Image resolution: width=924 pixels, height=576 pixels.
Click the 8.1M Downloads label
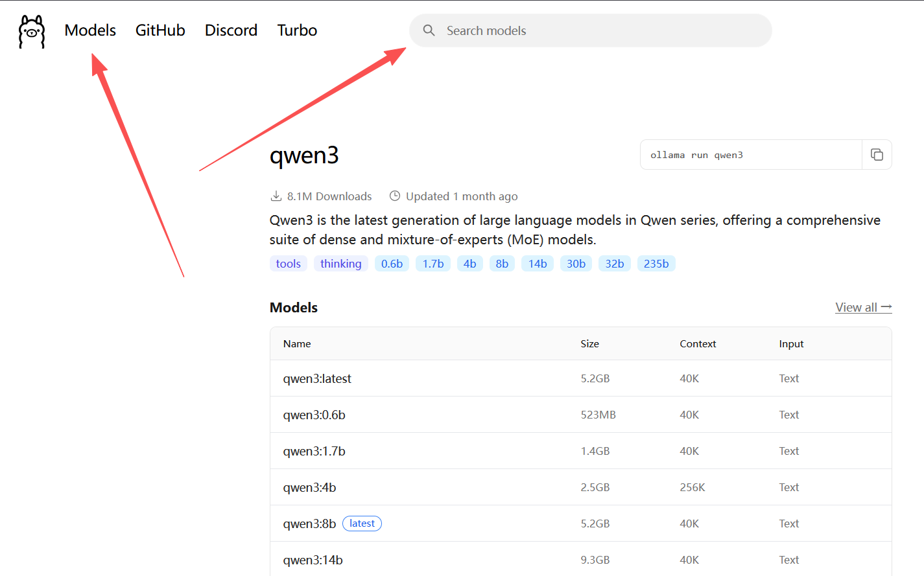tap(329, 196)
